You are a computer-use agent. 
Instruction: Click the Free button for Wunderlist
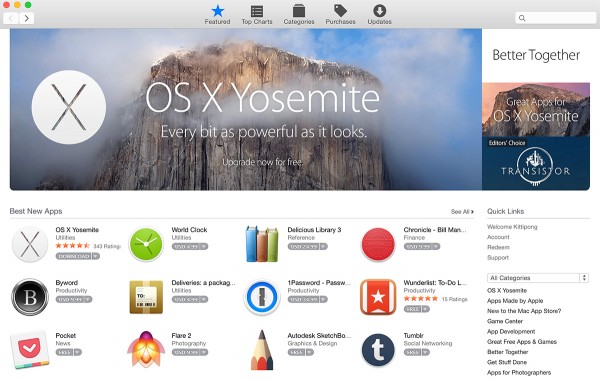pyautogui.click(x=413, y=309)
